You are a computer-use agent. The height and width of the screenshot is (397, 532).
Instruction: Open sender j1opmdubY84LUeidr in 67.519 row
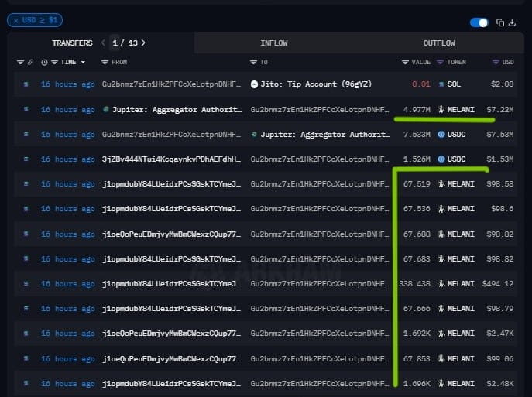pos(171,184)
